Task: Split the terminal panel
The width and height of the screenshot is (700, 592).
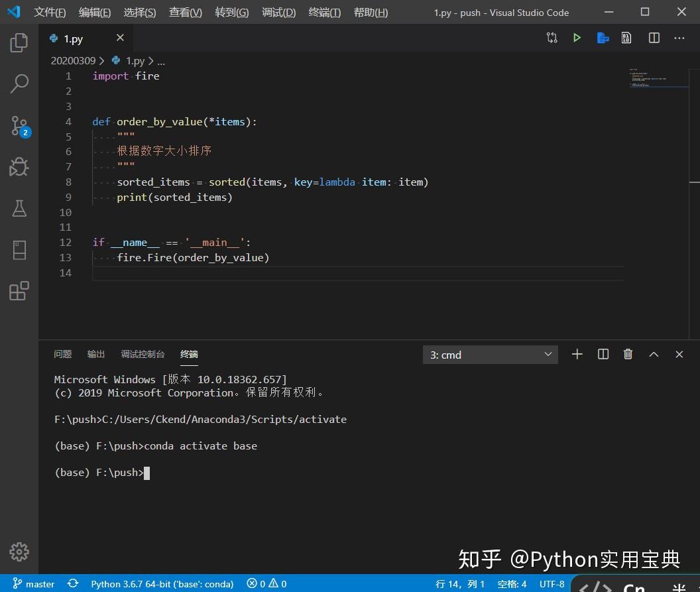Action: pos(603,354)
